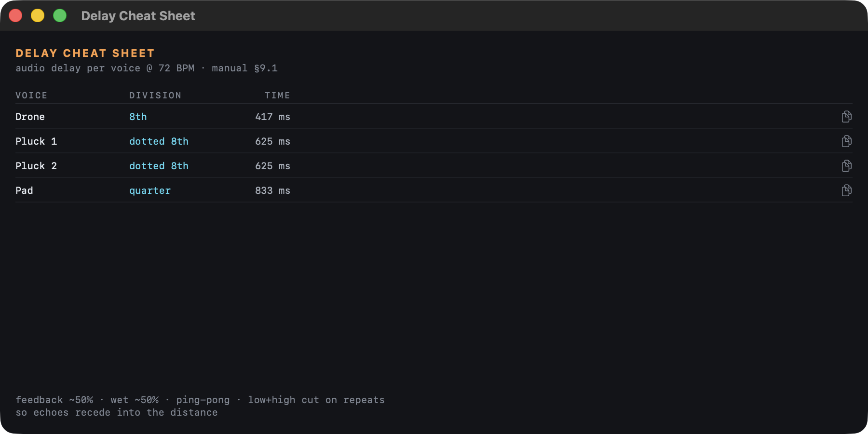Image resolution: width=868 pixels, height=434 pixels.
Task: Click 625 ms in the Pluck 1 row
Action: point(272,141)
